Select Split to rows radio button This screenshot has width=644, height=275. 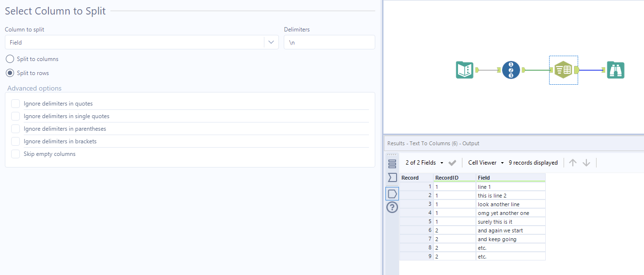10,73
